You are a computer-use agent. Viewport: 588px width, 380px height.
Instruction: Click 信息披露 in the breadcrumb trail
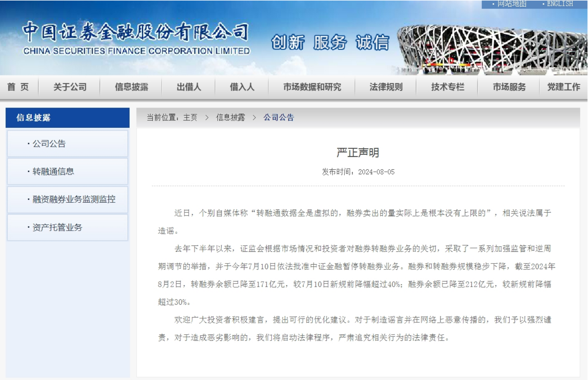pyautogui.click(x=230, y=117)
